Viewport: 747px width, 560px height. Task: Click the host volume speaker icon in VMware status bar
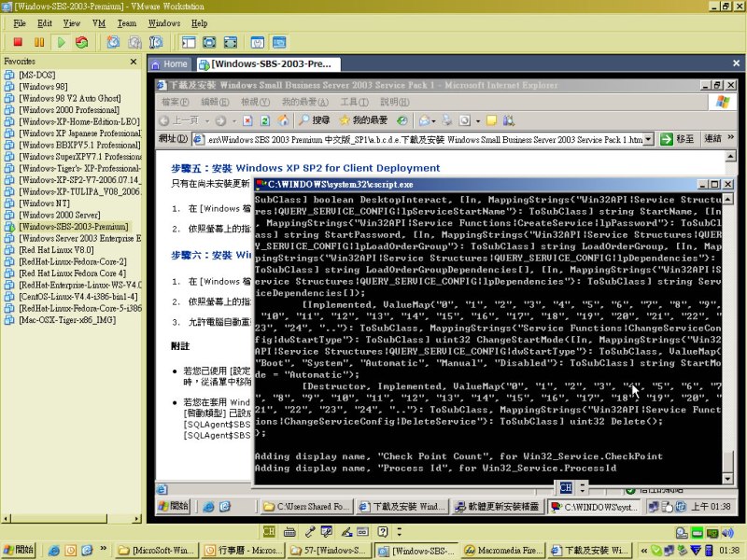[x=727, y=532]
